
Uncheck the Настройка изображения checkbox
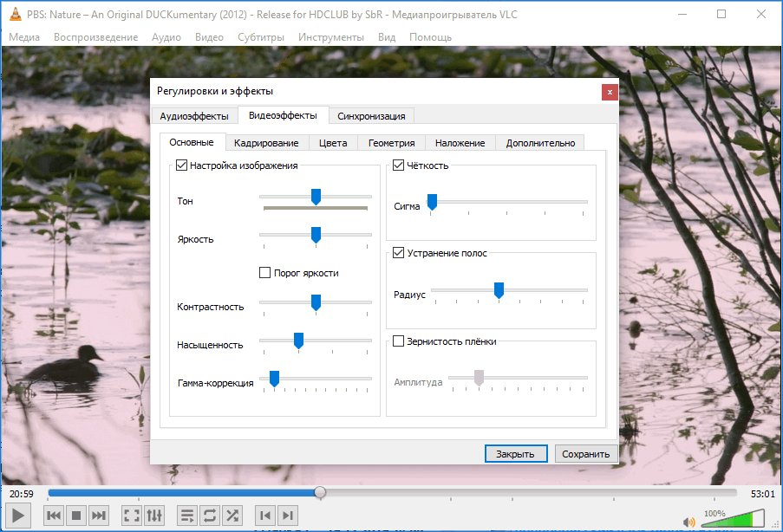(182, 165)
